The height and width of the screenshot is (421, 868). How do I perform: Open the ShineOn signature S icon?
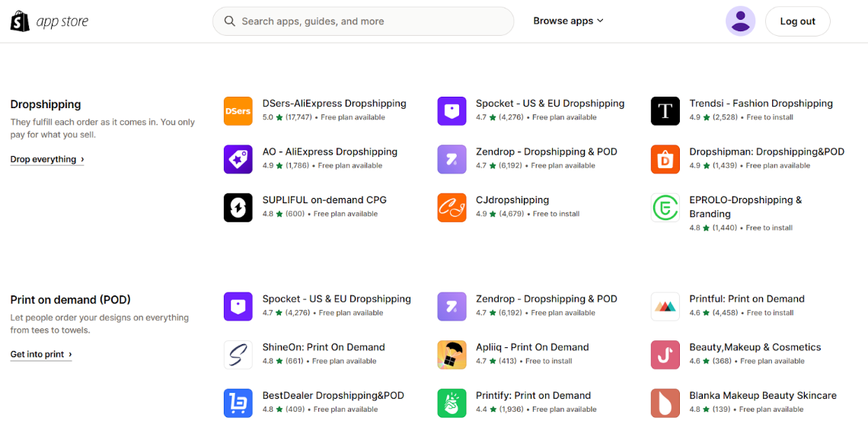[x=238, y=355]
